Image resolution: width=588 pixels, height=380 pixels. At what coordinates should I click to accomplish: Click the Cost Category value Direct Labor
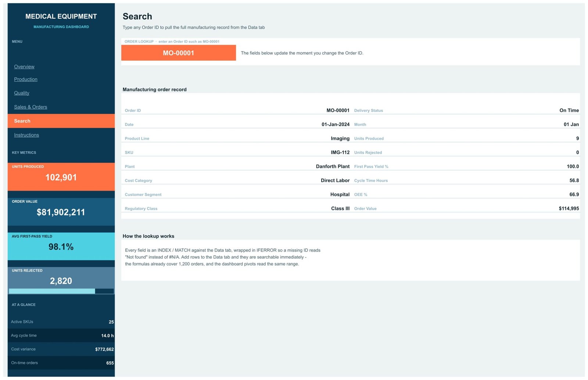coord(335,180)
